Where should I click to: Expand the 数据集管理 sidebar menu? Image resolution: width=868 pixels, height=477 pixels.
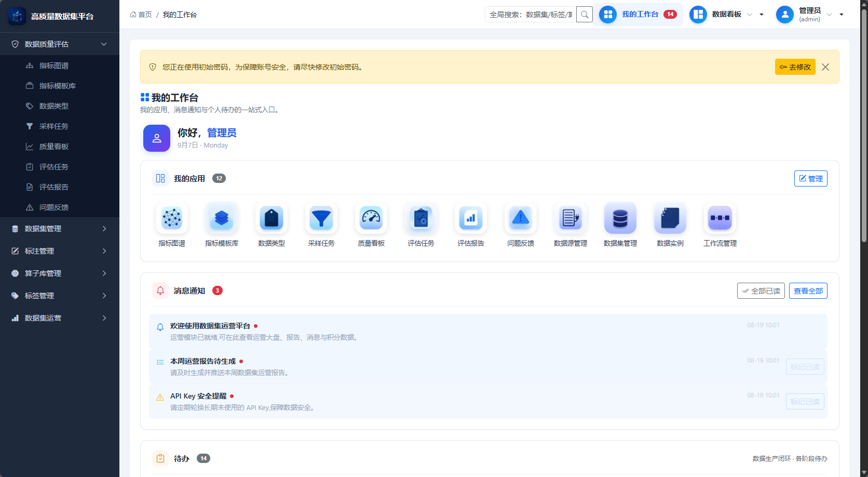pos(60,229)
